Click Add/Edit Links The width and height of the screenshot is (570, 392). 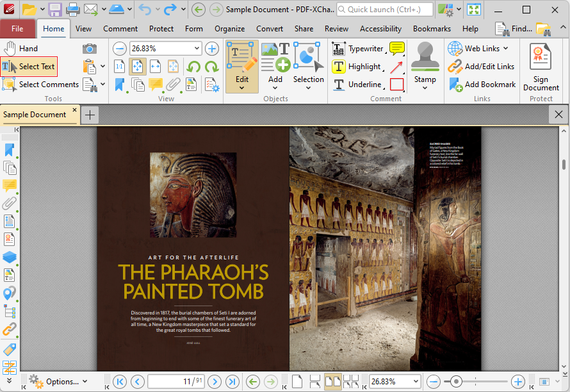tap(481, 67)
